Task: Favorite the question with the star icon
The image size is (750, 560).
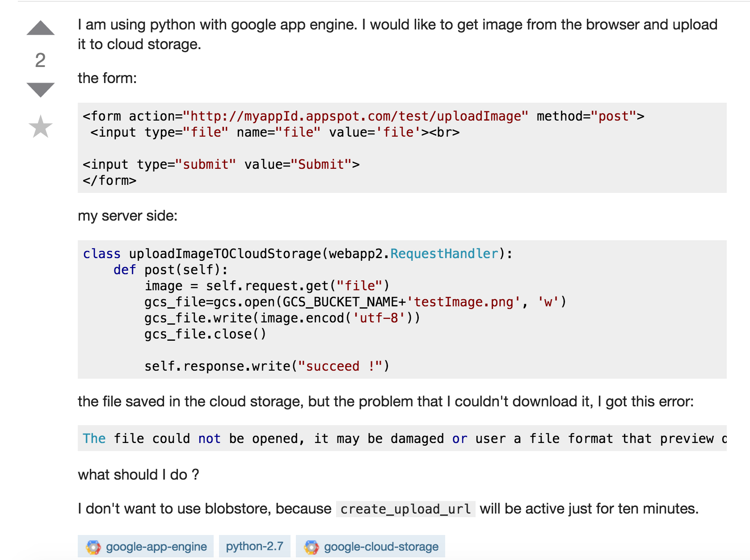Action: pos(41,126)
